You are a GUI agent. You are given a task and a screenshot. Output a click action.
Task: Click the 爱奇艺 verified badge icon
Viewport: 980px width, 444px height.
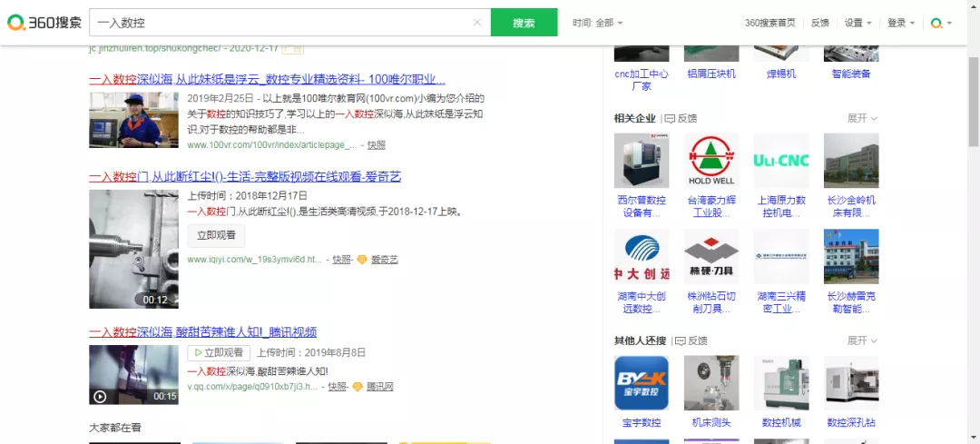click(361, 260)
